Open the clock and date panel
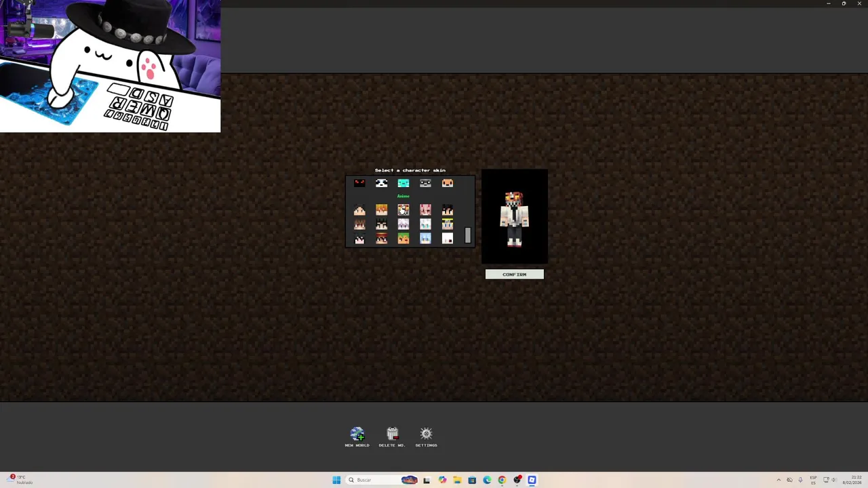The image size is (868, 488). (x=852, y=480)
